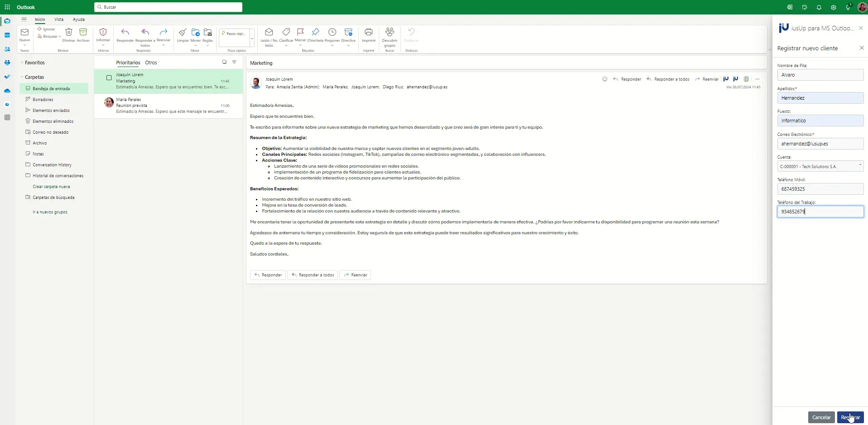The width and height of the screenshot is (868, 425).
Task: Open the Cuenta dropdown for Tech Solutions
Action: [860, 166]
